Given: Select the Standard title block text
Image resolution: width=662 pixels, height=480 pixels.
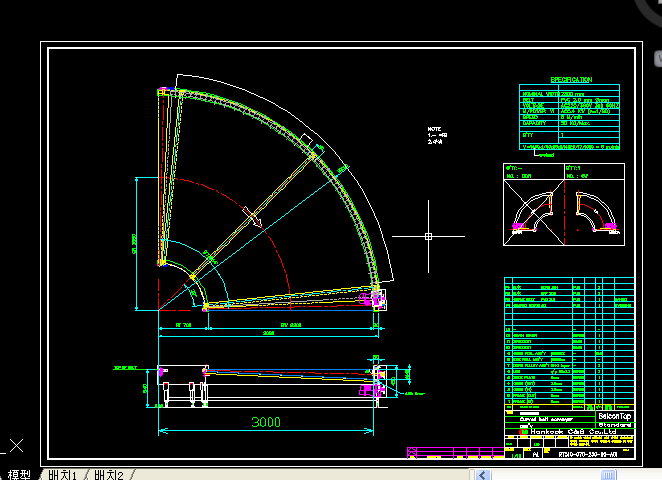Looking at the screenshot, I should [x=614, y=425].
